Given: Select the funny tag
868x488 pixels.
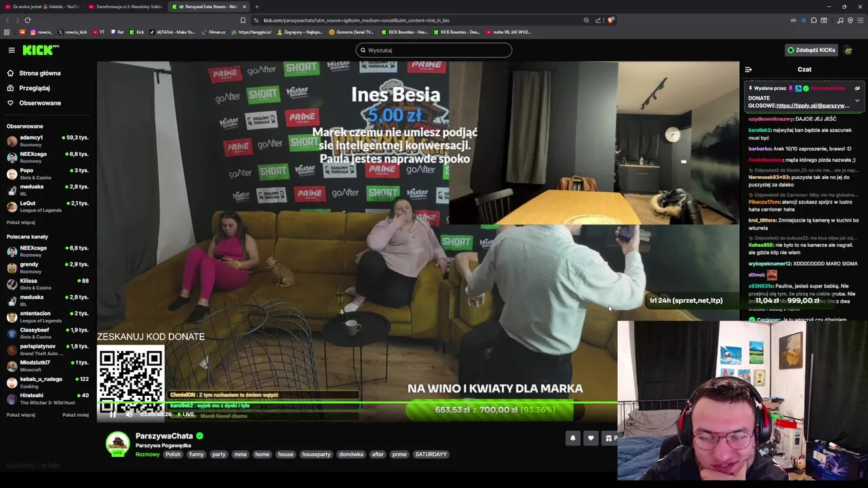Looking at the screenshot, I should pyautogui.click(x=197, y=454).
